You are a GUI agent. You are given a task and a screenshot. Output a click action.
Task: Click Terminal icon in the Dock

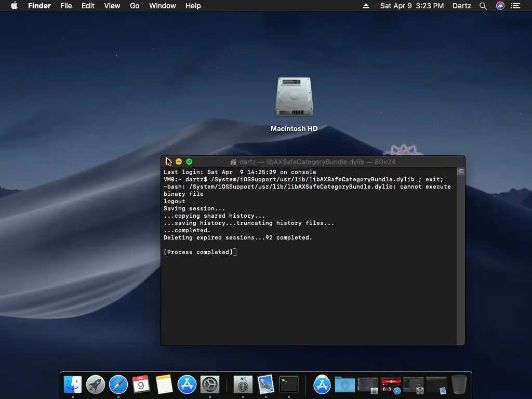click(x=289, y=384)
